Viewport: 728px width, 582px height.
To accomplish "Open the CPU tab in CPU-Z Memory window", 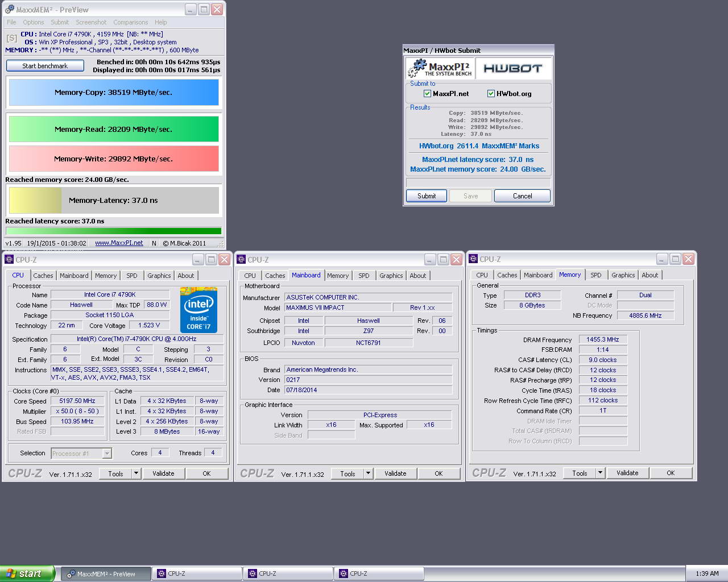I will pyautogui.click(x=482, y=275).
